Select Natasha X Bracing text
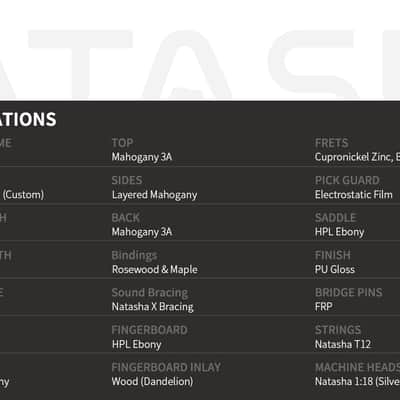 click(x=152, y=307)
